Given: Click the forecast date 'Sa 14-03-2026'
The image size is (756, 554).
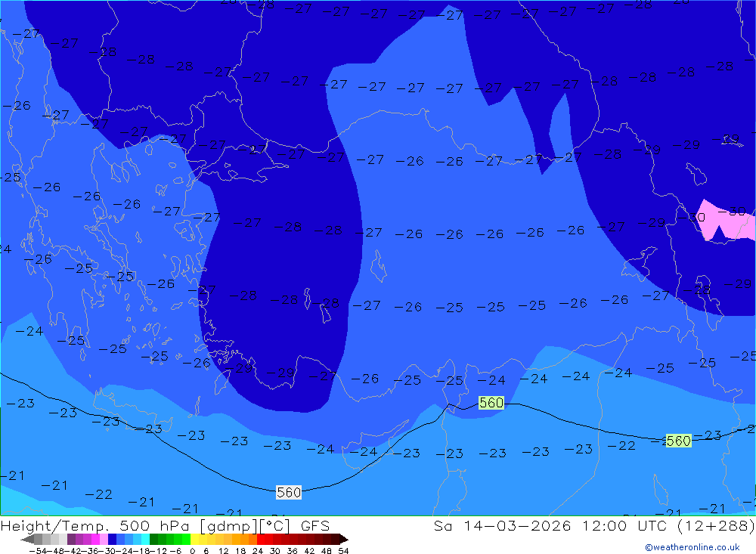Looking at the screenshot, I should click(x=502, y=525).
